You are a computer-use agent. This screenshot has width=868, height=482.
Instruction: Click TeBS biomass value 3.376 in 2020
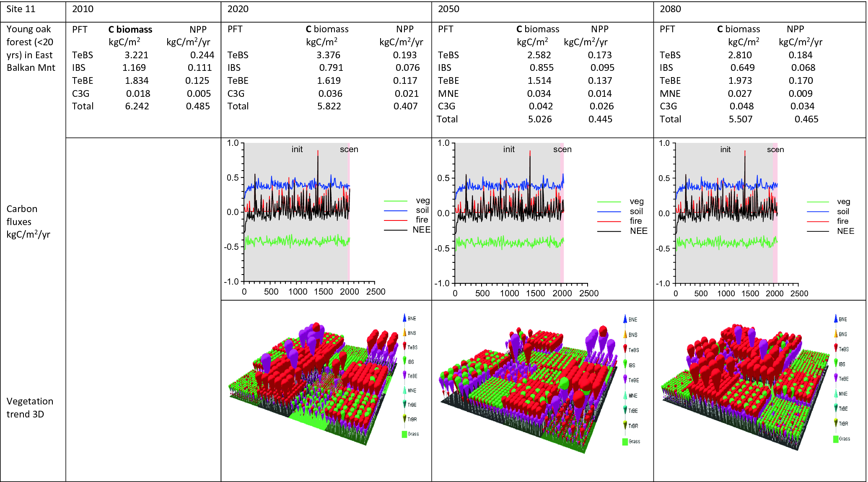tap(328, 55)
